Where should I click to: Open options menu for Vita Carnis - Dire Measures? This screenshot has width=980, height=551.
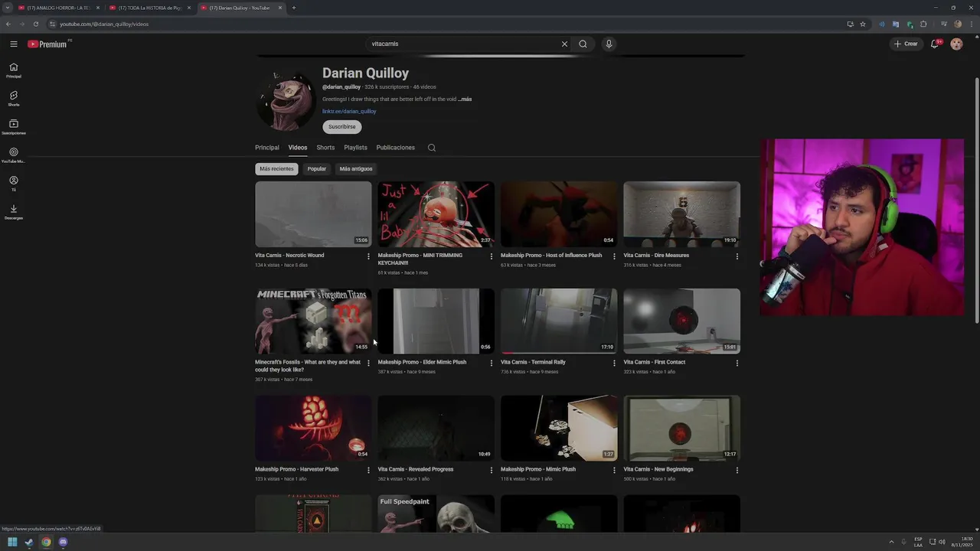coord(737,256)
